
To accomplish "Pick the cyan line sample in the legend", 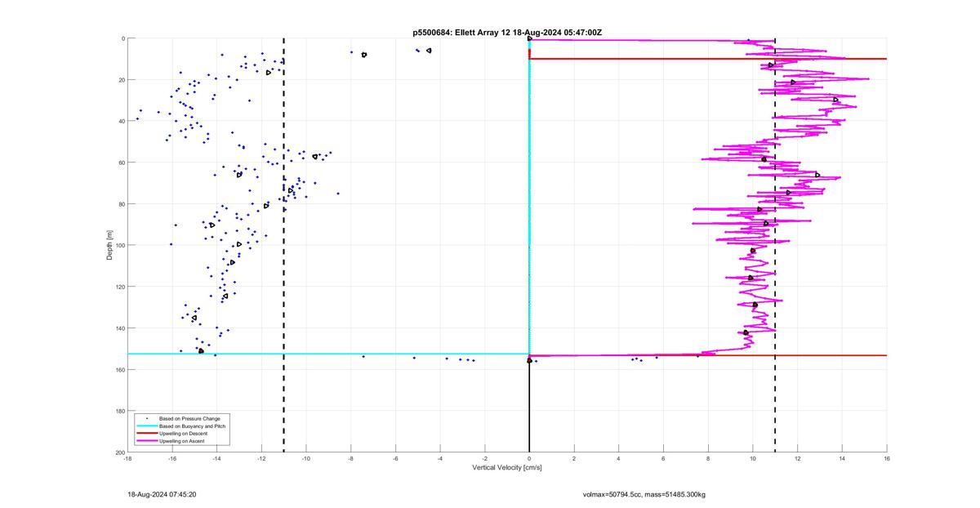I will click(146, 426).
